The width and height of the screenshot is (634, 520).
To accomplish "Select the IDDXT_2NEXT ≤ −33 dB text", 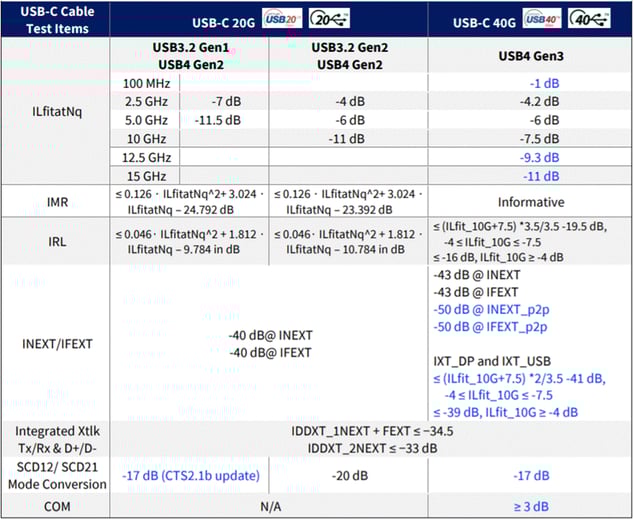I will tap(372, 448).
